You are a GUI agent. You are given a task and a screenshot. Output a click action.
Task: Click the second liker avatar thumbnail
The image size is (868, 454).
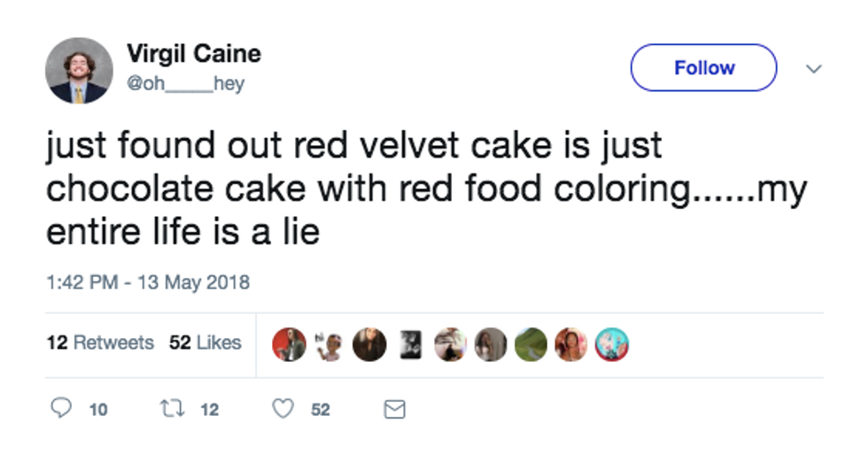coord(329,344)
